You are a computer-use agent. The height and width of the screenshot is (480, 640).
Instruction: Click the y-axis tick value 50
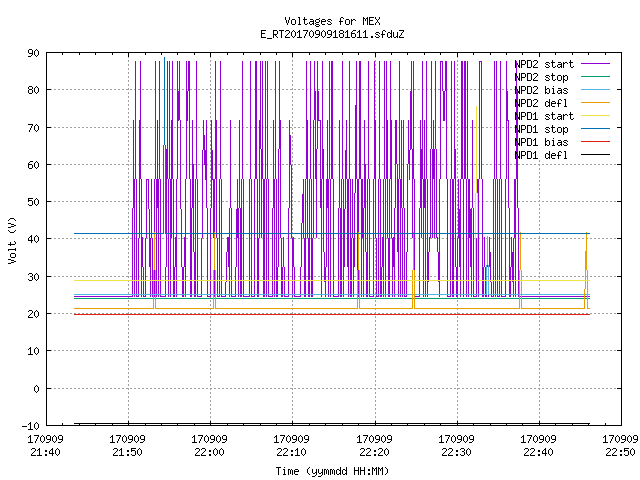click(x=33, y=202)
